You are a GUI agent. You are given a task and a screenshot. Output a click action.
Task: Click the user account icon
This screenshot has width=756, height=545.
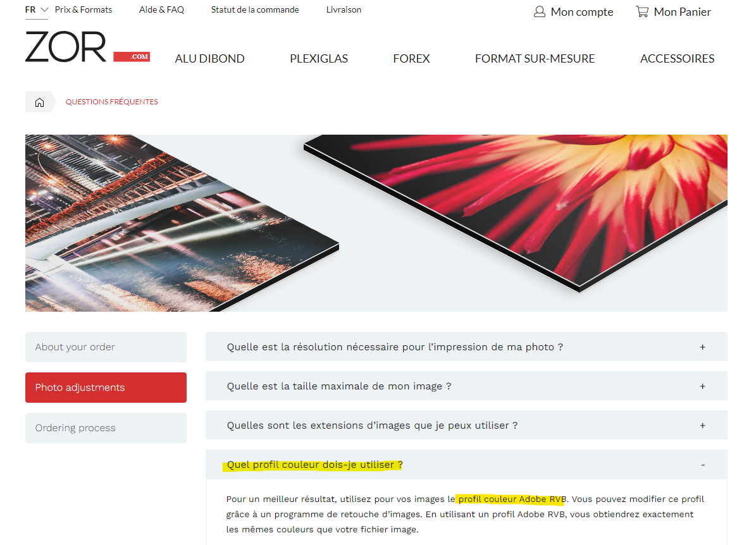tap(540, 11)
